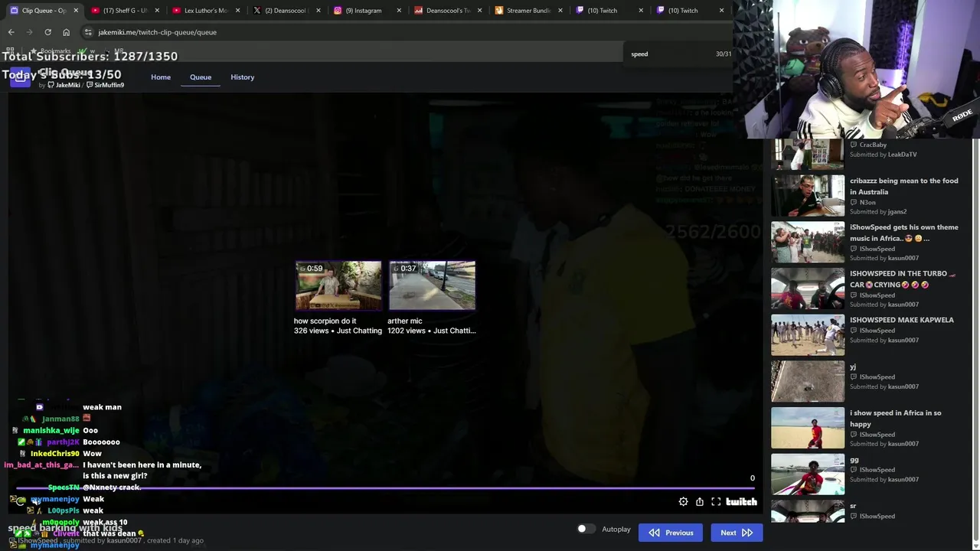Go back with the browser back arrow

point(11,32)
